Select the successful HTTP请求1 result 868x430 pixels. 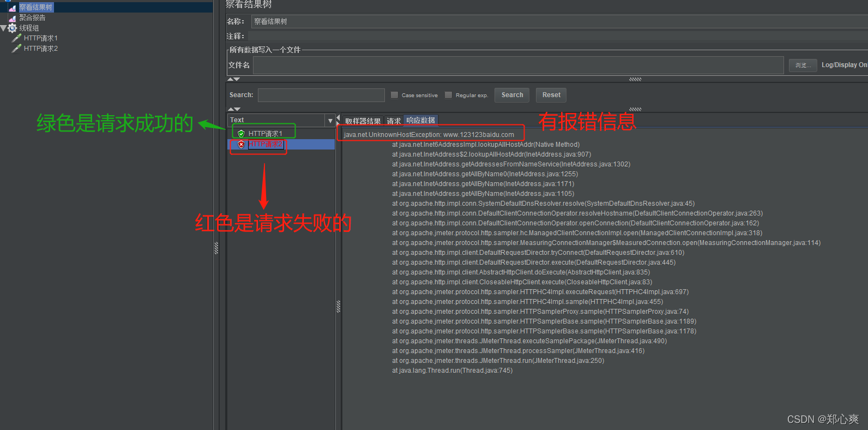(265, 134)
